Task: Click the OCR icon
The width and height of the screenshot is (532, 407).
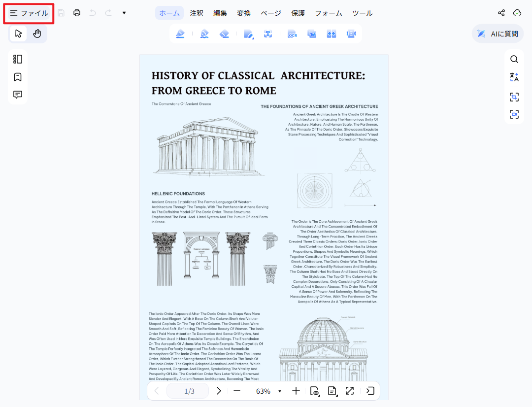Action: click(x=292, y=34)
